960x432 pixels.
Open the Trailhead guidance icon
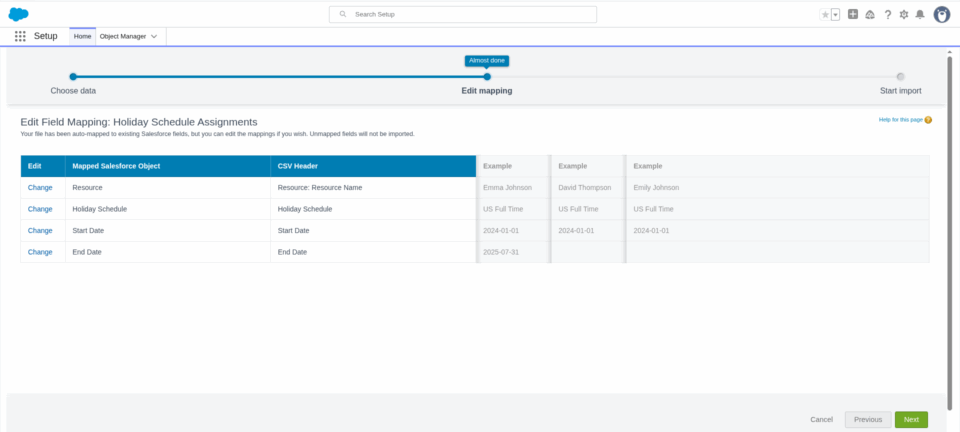tap(870, 14)
